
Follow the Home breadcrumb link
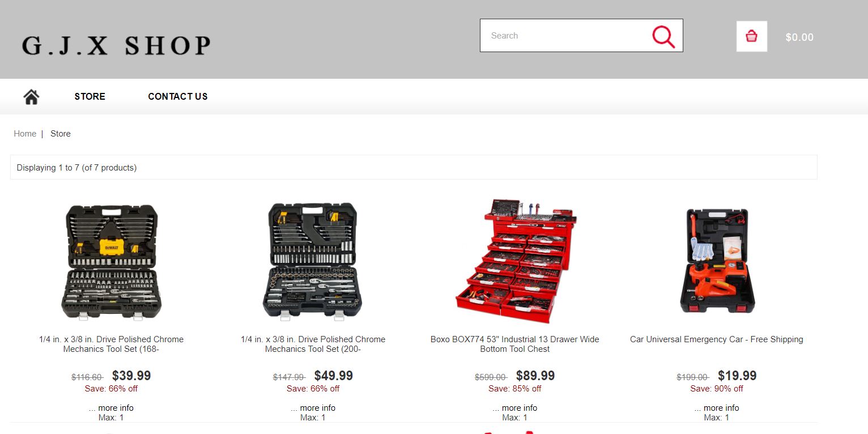point(25,134)
